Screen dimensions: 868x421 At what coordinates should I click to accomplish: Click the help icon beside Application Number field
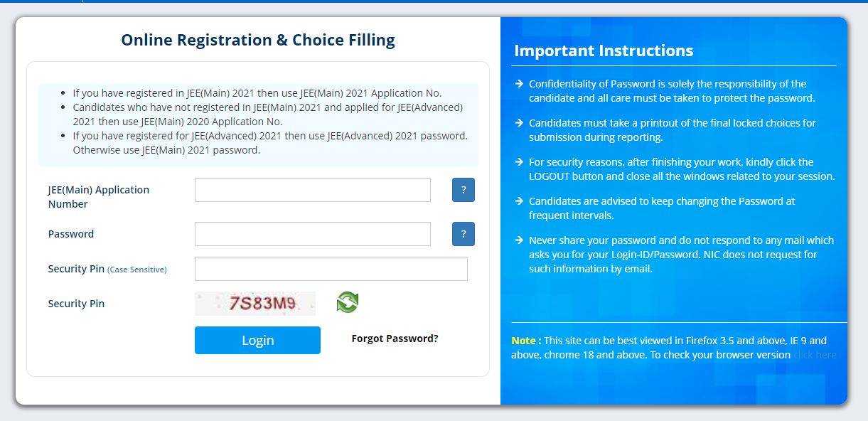(x=463, y=190)
